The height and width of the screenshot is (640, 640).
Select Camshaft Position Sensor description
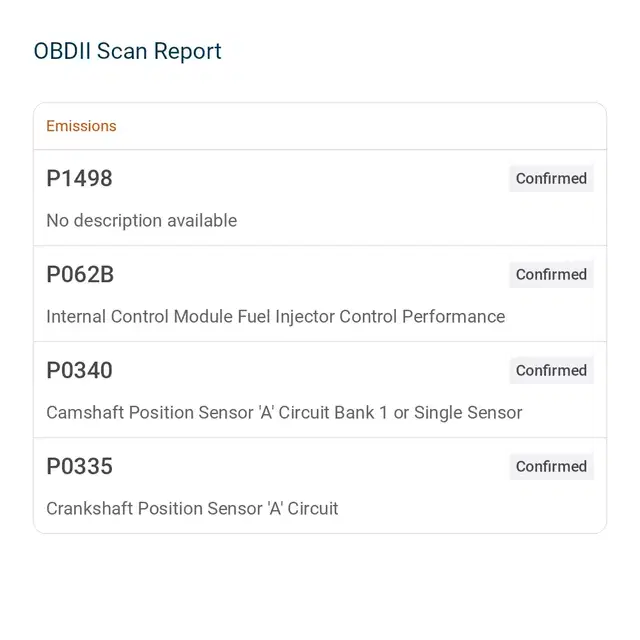coord(284,413)
